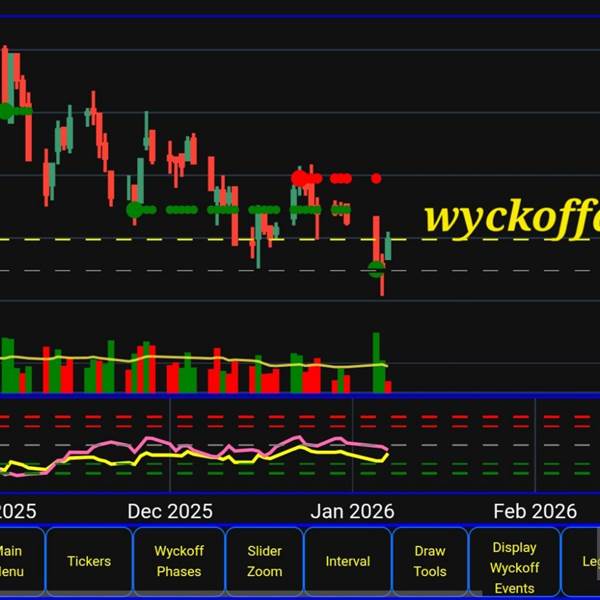Click the pink oscillator line's endpoint
Image resolution: width=600 pixels, height=600 pixels.
386,449
